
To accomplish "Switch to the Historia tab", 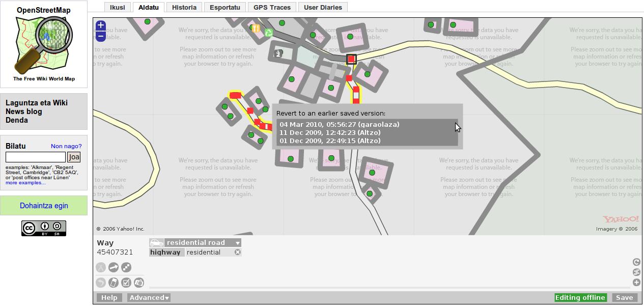I will click(x=184, y=8).
